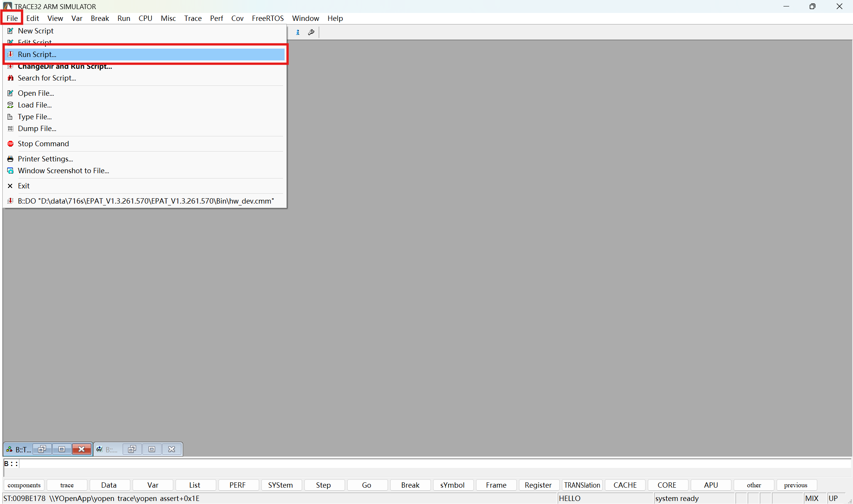Open the Trace menu

[193, 18]
